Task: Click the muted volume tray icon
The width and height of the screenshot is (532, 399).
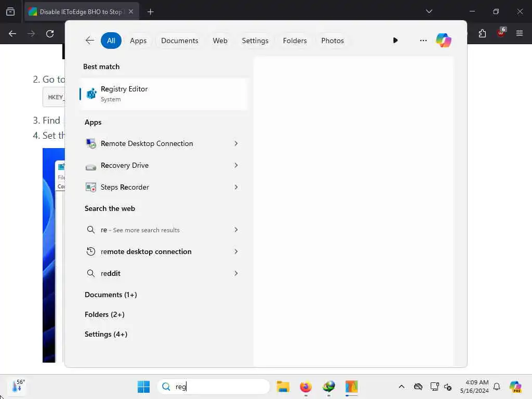Action: click(448, 387)
